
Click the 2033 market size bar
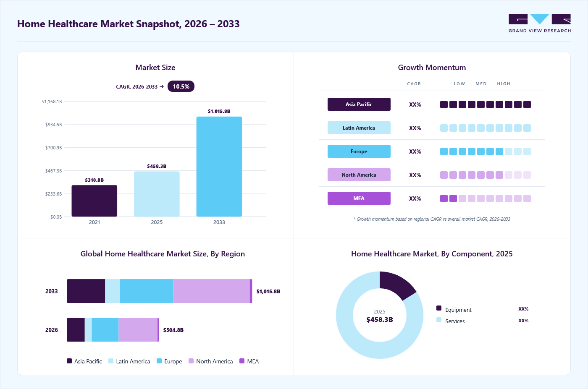219,167
